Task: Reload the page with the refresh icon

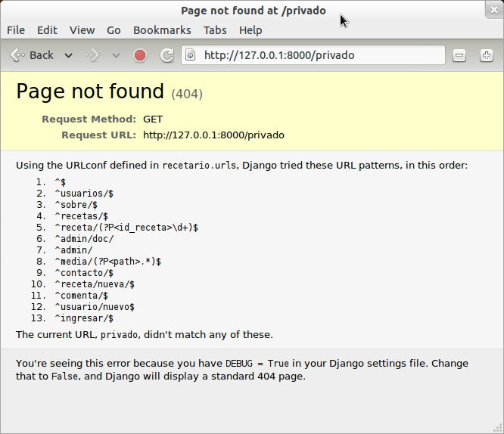Action: 167,55
